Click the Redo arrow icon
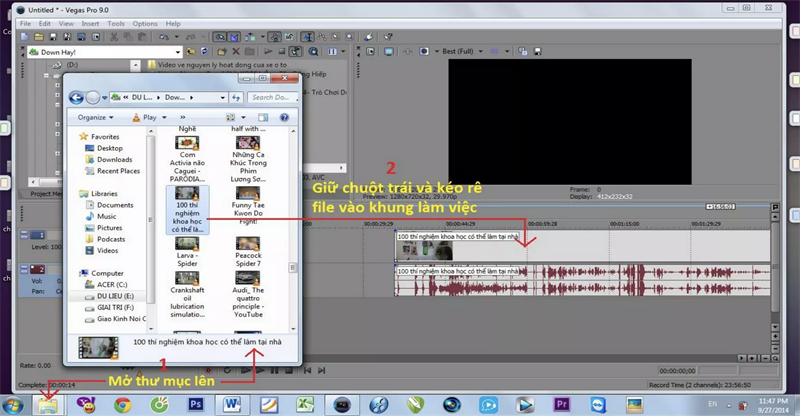Viewport: 800px width, 416px height. (190, 37)
